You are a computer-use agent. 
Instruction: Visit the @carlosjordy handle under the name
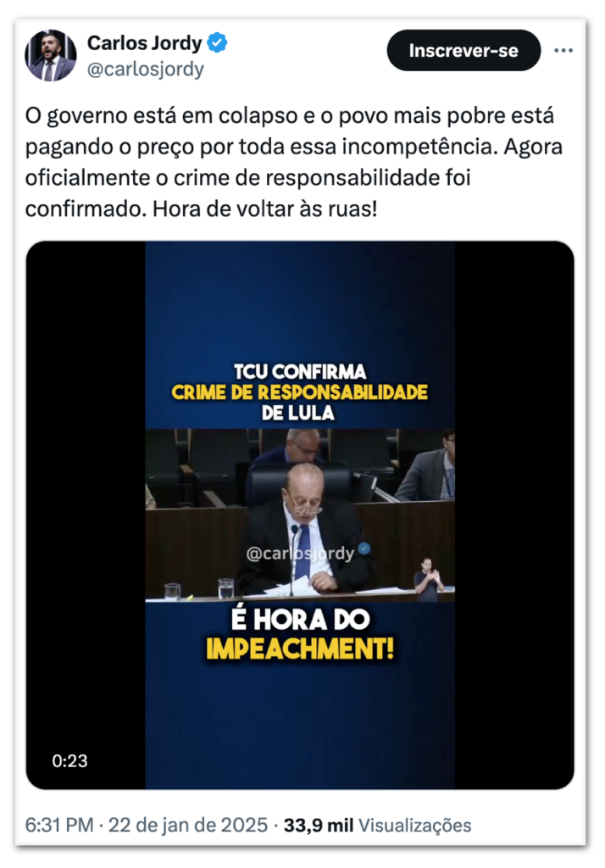(x=146, y=70)
